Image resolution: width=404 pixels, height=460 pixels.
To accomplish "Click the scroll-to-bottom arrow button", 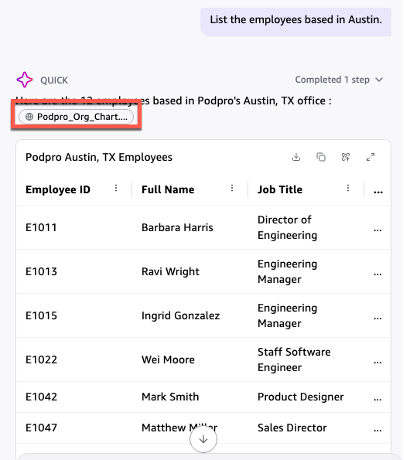I will [x=203, y=439].
